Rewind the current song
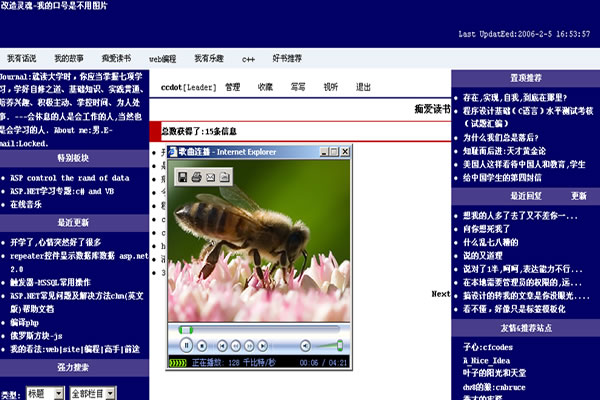Image resolution: width=600 pixels, height=400 pixels. pyautogui.click(x=236, y=346)
